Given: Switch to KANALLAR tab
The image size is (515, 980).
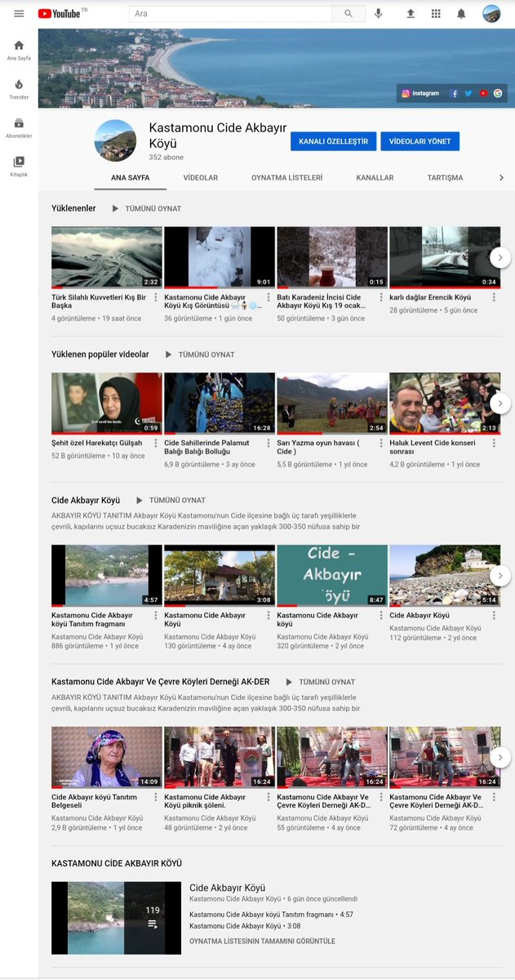Looking at the screenshot, I should (375, 177).
